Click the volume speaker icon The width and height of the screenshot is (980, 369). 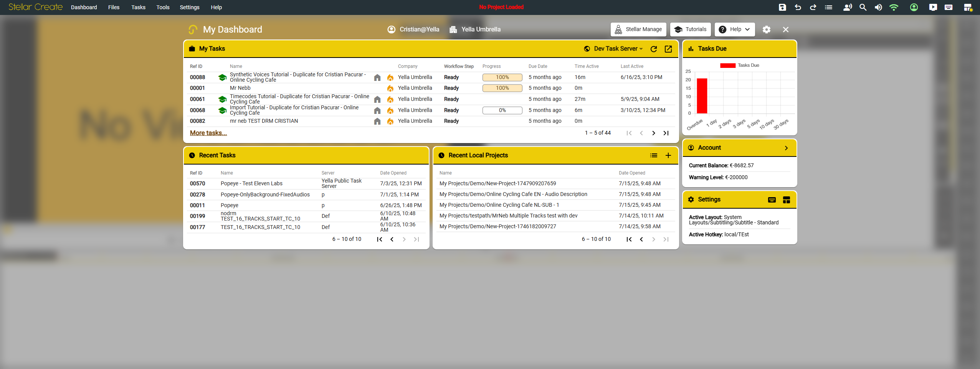click(x=878, y=7)
